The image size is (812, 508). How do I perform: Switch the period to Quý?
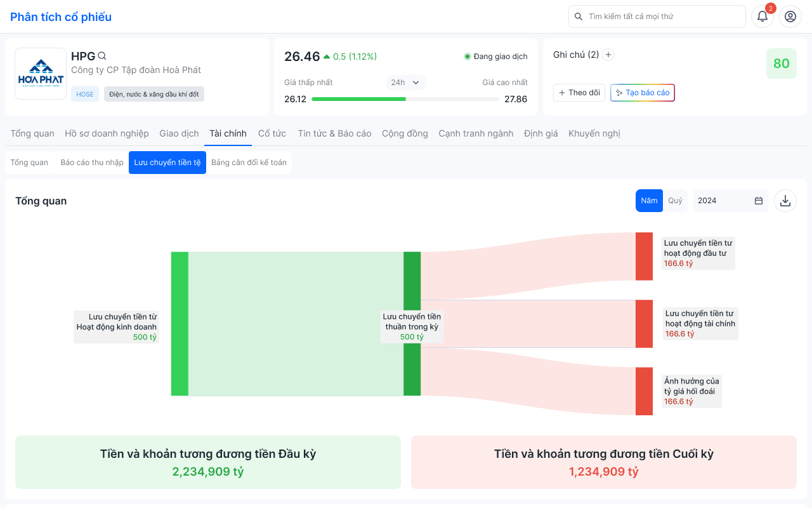pyautogui.click(x=675, y=201)
